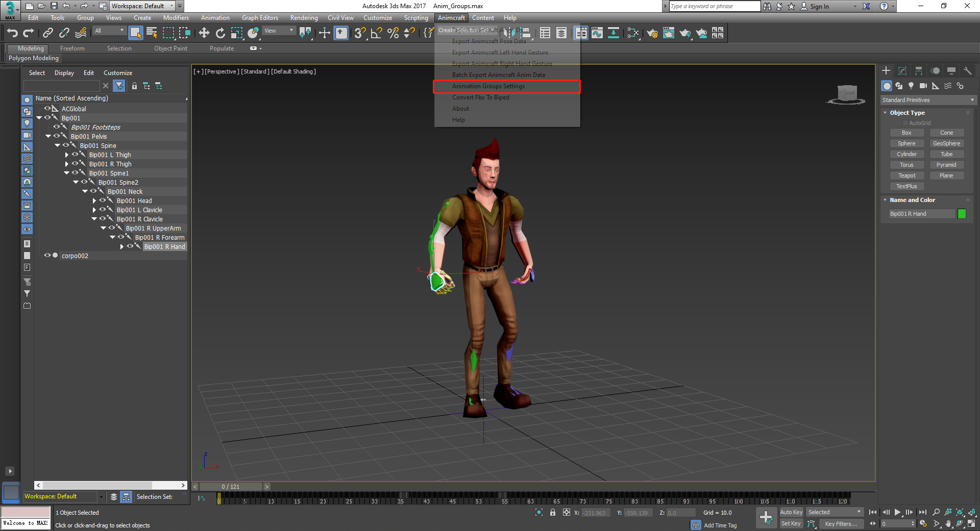Select the Move tool in main toolbar

[204, 33]
